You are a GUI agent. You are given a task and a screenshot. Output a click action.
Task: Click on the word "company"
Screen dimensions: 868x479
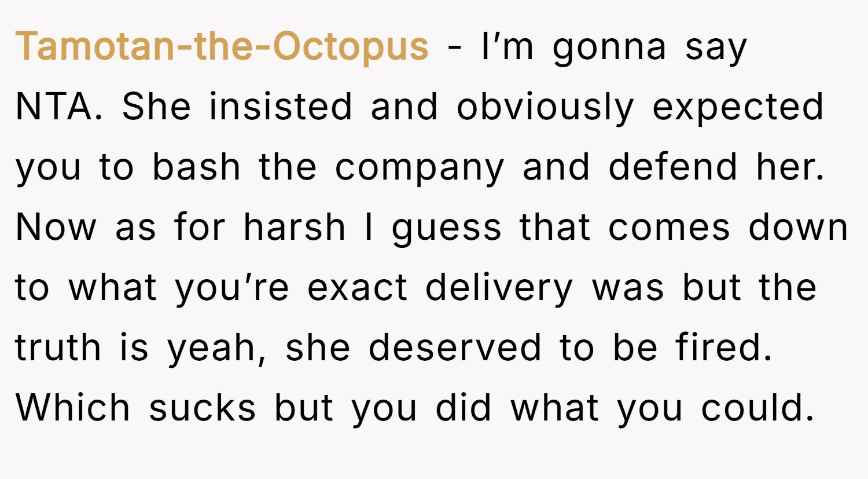tap(420, 169)
